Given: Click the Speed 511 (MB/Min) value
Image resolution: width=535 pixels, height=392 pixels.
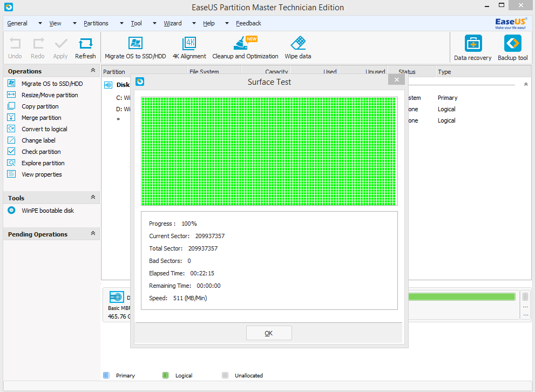Looking at the screenshot, I should (190, 298).
